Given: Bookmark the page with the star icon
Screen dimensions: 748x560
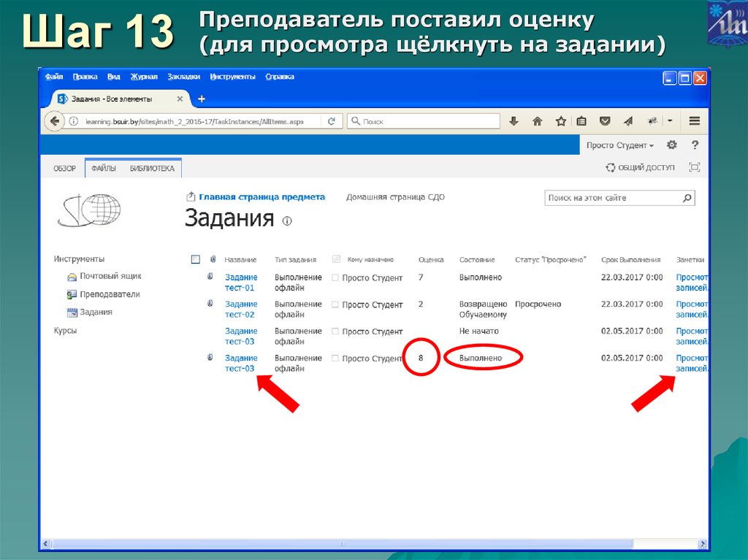Looking at the screenshot, I should [x=562, y=121].
